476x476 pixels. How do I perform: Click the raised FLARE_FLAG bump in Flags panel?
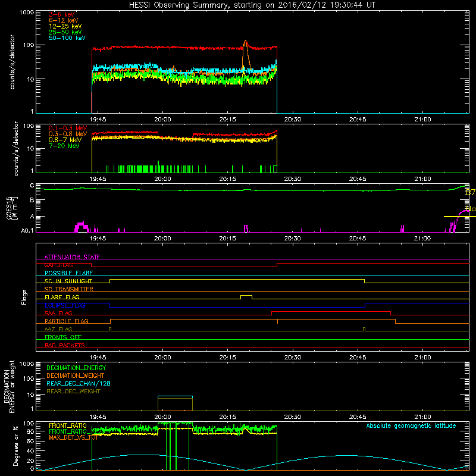point(246,297)
